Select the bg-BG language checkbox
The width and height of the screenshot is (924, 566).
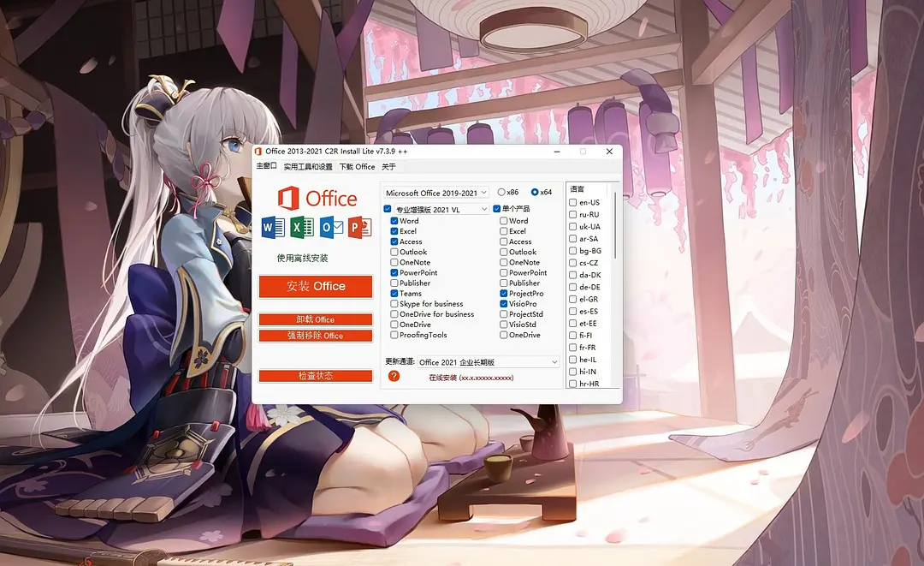(x=572, y=251)
